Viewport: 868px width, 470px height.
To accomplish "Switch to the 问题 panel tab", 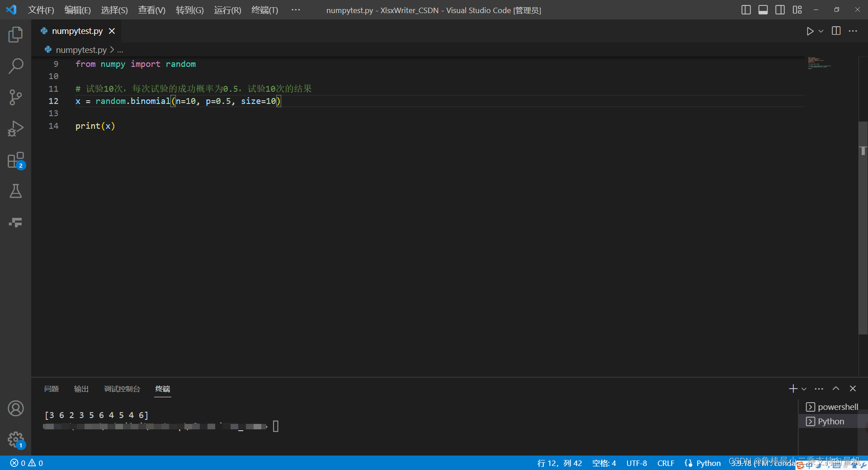I will point(52,389).
